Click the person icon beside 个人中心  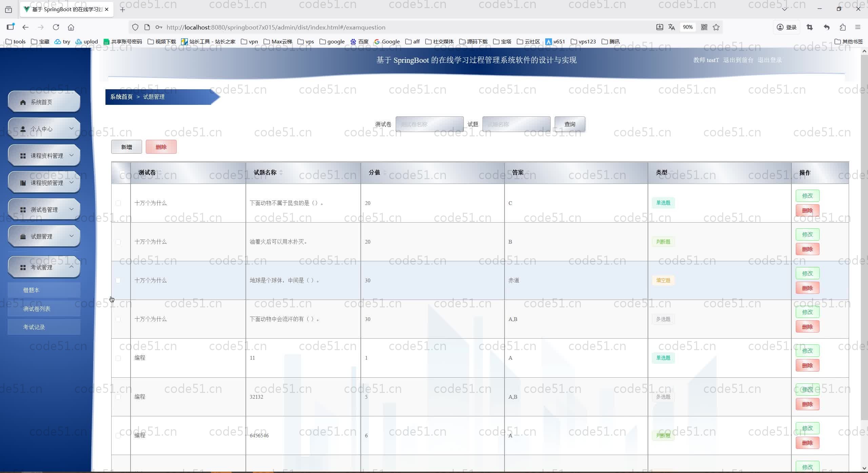click(23, 129)
